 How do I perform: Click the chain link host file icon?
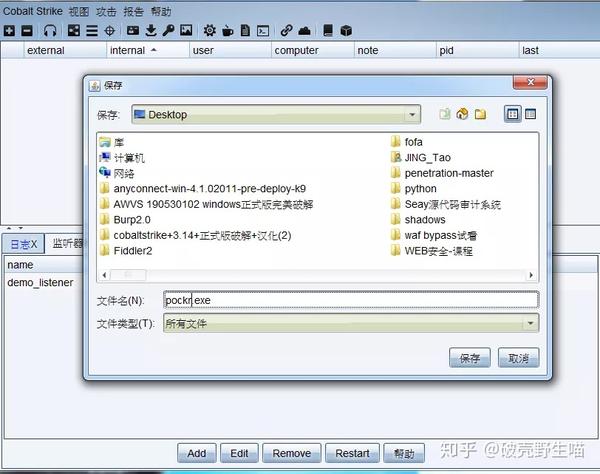coord(286,31)
